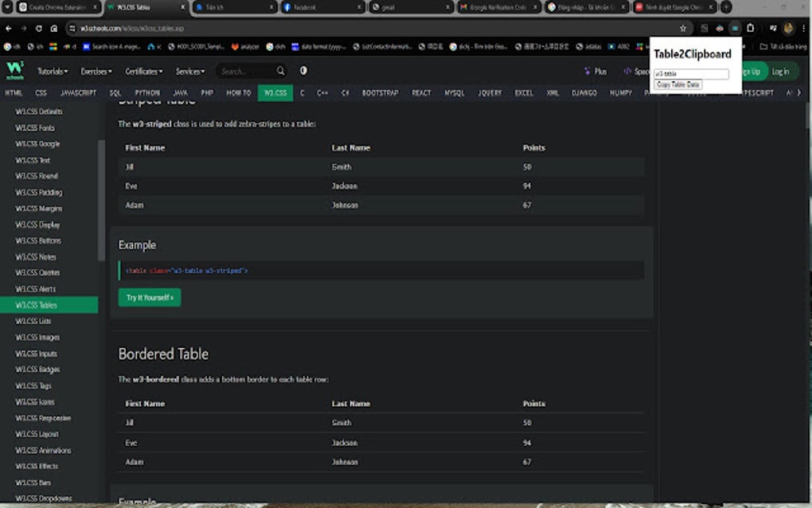Open the Services dropdown menu
This screenshot has width=812, height=508.
[191, 71]
